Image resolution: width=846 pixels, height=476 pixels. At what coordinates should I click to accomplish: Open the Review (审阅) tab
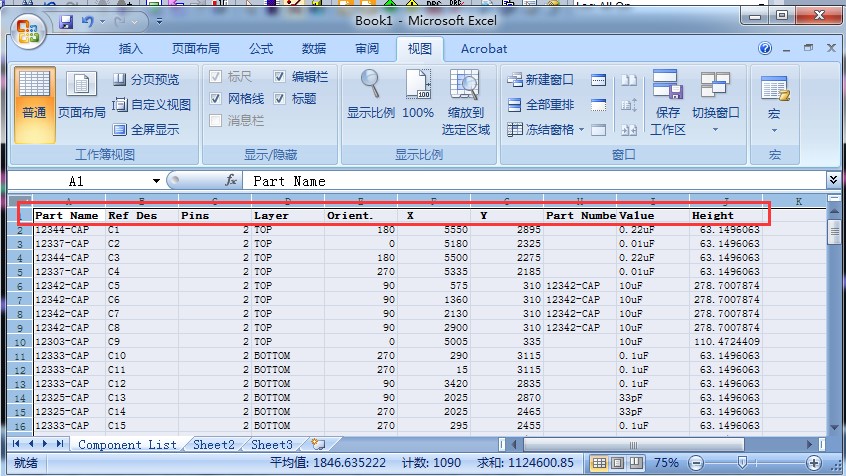[367, 49]
